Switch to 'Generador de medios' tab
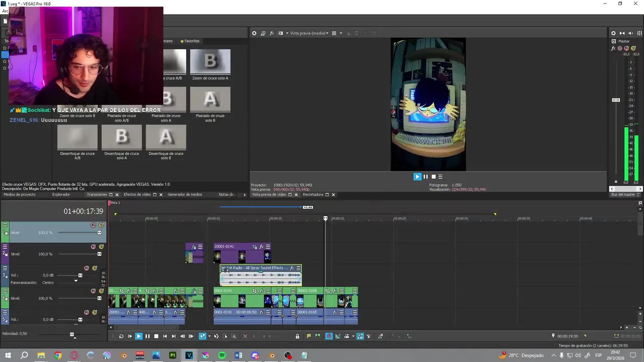The image size is (644, 362). [185, 195]
